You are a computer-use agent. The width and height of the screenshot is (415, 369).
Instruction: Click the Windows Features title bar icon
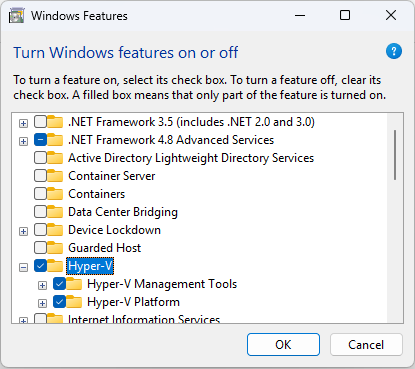[x=16, y=16]
